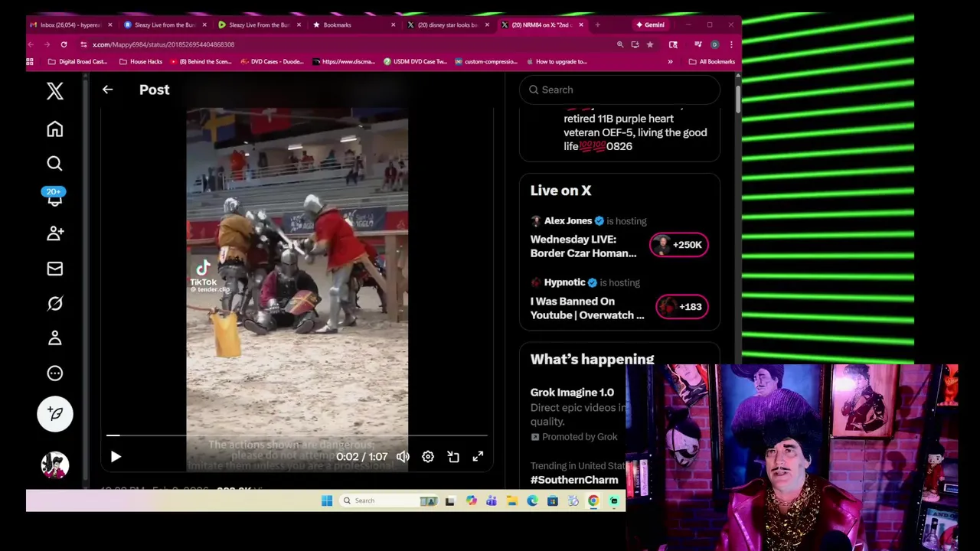
Task: Open custom-compression bookmark
Action: [486, 61]
